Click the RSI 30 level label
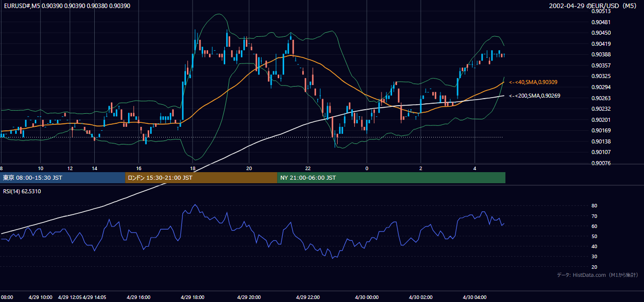The width and height of the screenshot is (644, 302). 594,257
